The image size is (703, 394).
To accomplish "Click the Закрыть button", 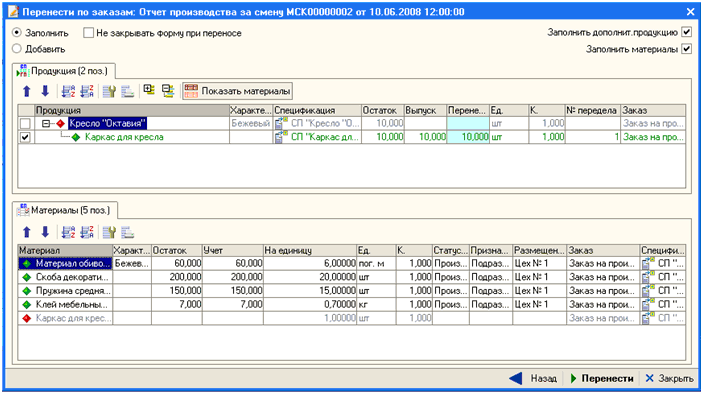I will (x=669, y=378).
